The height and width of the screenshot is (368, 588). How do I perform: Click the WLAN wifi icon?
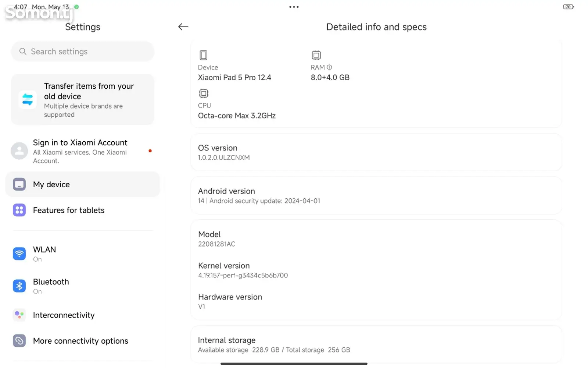(19, 254)
